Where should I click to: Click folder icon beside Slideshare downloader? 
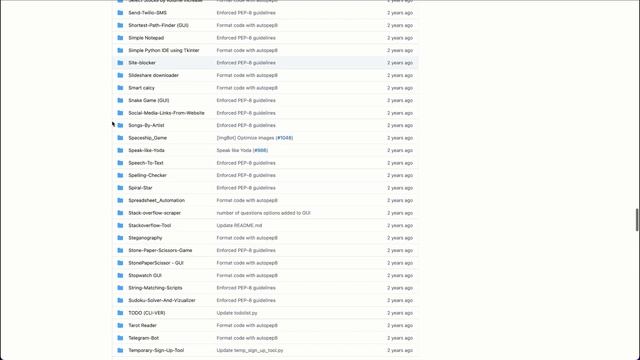click(120, 75)
